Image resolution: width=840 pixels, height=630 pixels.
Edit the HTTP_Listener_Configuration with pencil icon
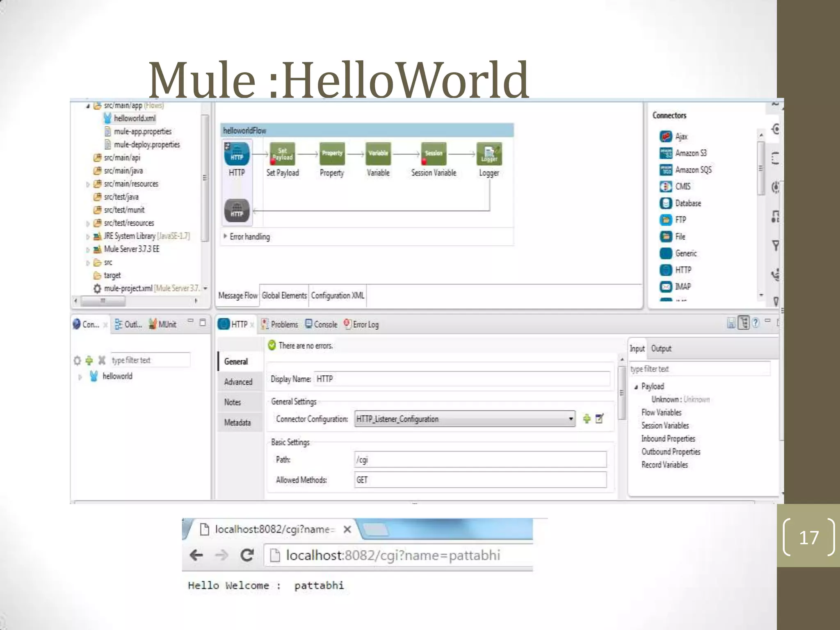click(x=600, y=419)
